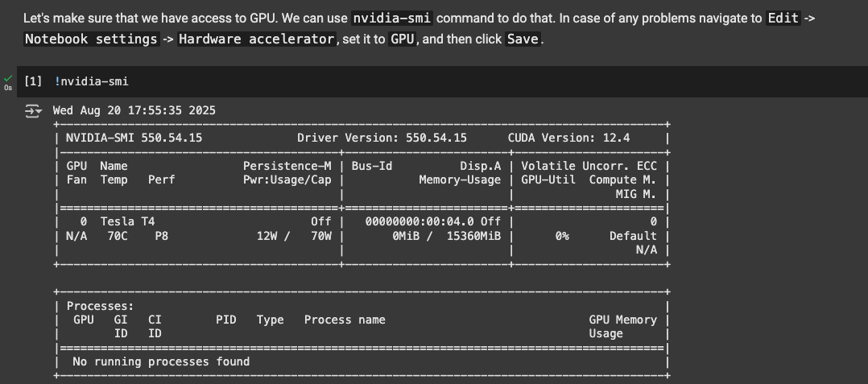
Task: Click the [1] execution count indicator
Action: click(x=33, y=82)
